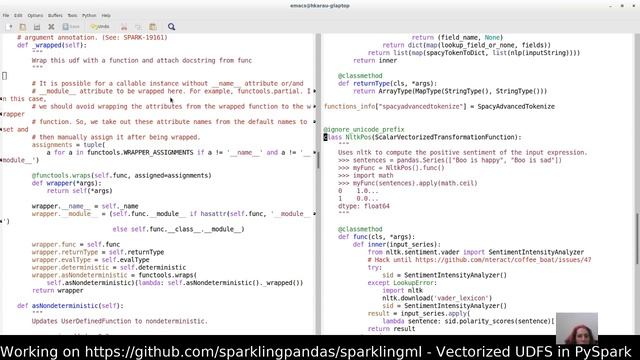Screen dimensions: 640x360
Task: Click '@functools.wraps(self.func, assigned=assignments)' decorator line
Action: pos(122,176)
